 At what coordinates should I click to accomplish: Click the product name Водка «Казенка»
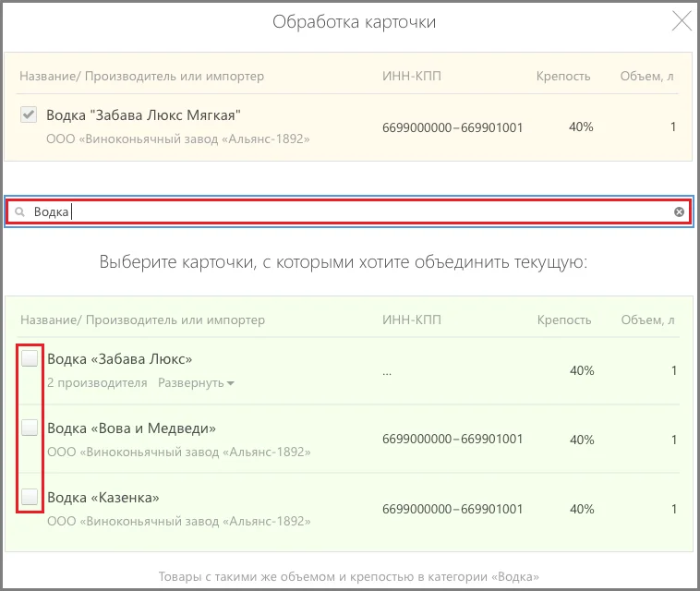(x=103, y=497)
